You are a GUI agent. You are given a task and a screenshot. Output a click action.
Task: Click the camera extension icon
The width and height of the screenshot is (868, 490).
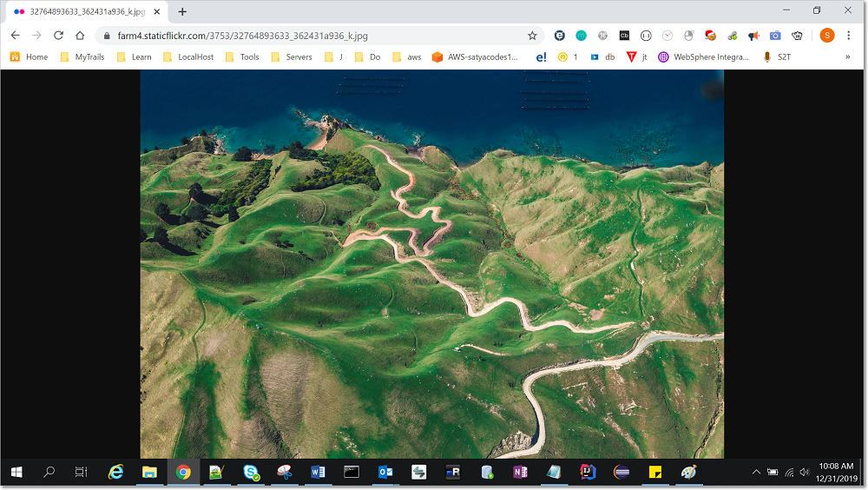click(775, 36)
